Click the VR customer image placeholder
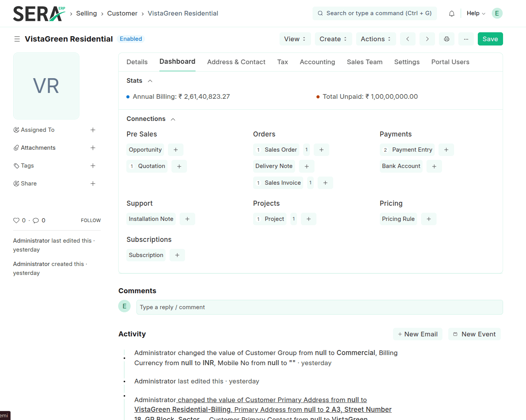Image resolution: width=526 pixels, height=420 pixels. click(46, 86)
